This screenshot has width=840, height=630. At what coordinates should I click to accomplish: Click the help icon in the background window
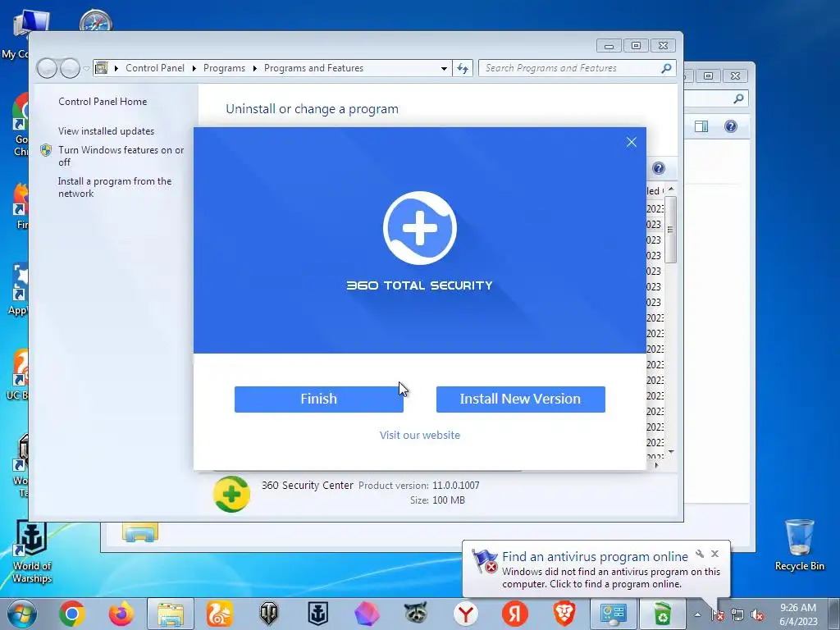[x=731, y=126]
